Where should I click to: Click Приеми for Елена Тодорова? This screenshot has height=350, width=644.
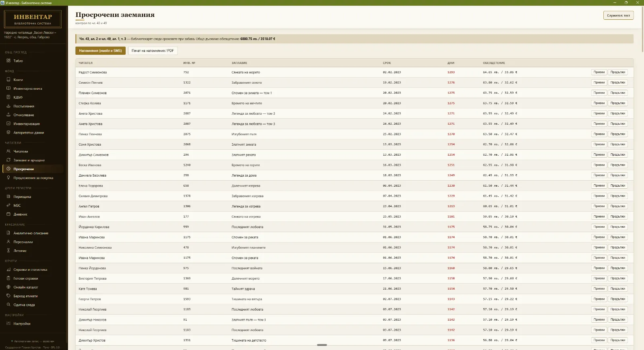(599, 185)
